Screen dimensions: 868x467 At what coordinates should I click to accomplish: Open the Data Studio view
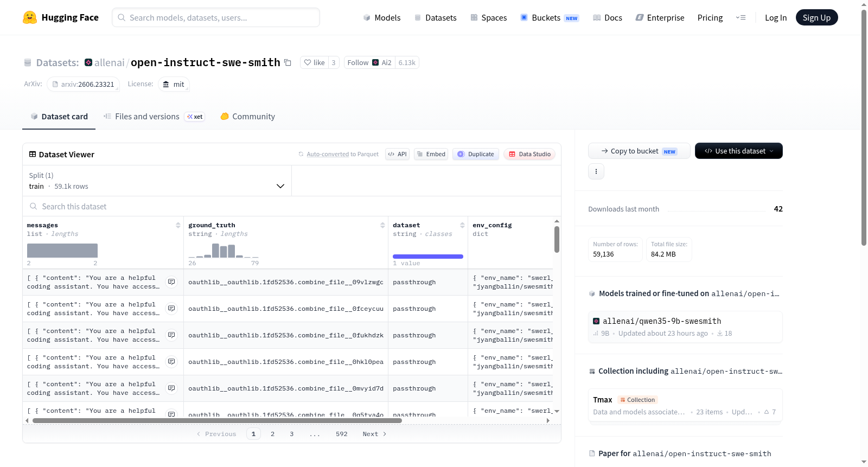coord(529,154)
